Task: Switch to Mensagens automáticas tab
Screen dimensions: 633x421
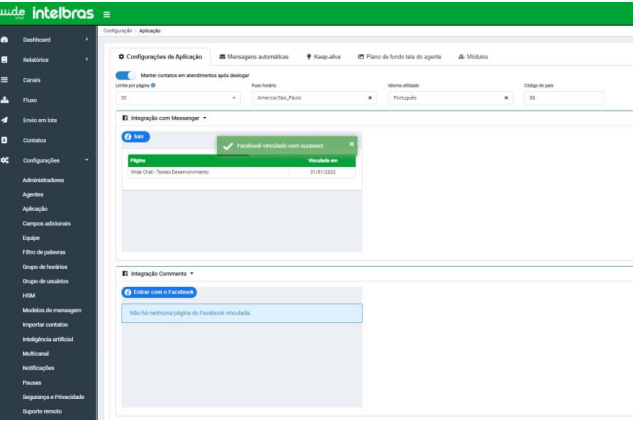Action: [254, 57]
